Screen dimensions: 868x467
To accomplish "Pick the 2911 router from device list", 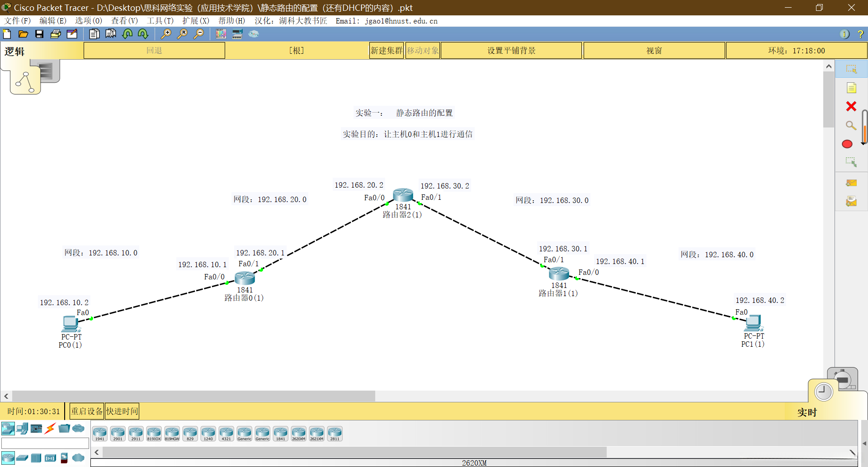I will (x=136, y=434).
